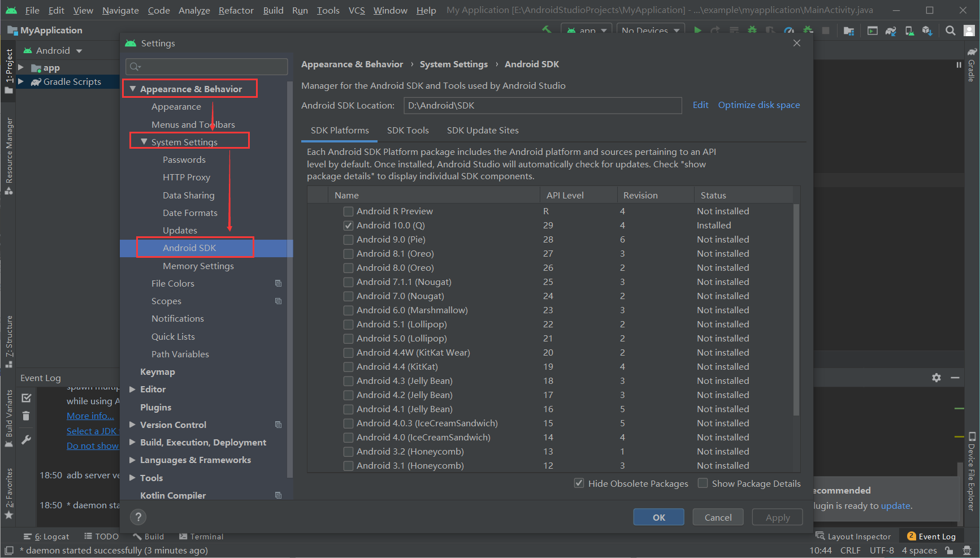Expand Build, Execution, Deployment settings

tap(132, 442)
